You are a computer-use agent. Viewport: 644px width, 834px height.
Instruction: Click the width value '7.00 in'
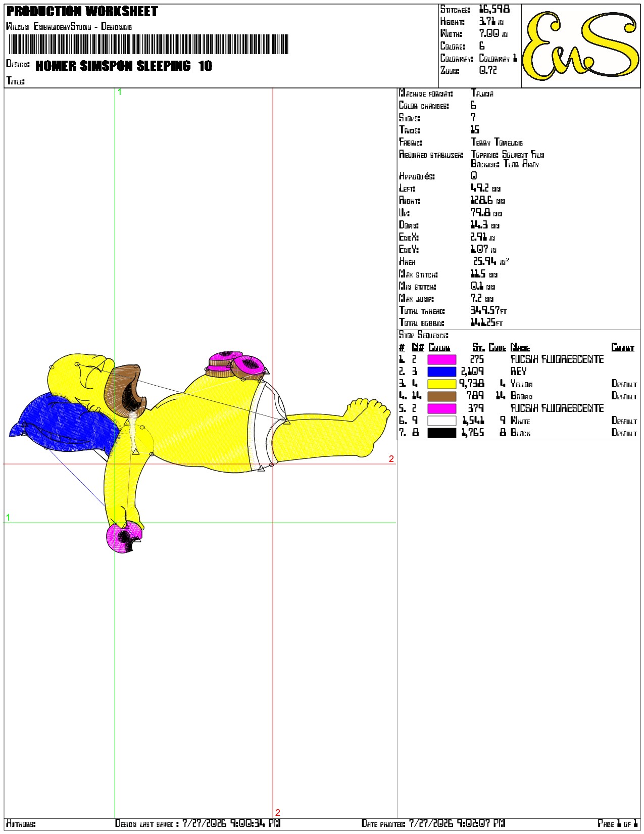tap(493, 34)
